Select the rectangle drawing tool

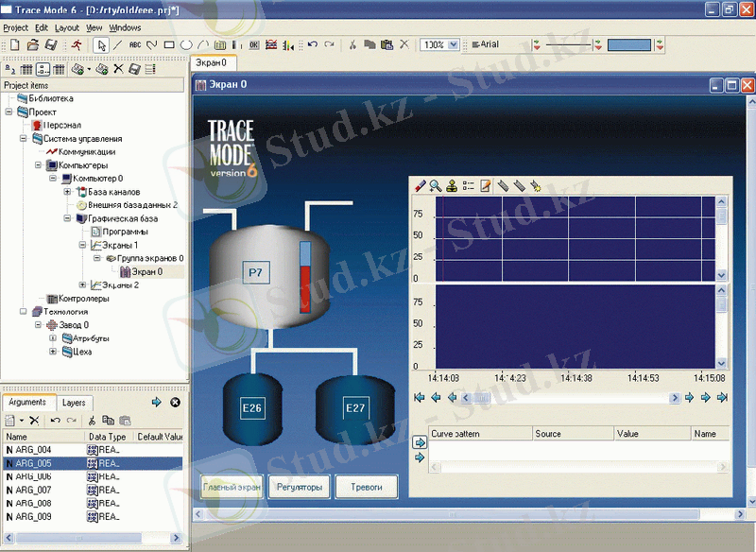tap(169, 44)
